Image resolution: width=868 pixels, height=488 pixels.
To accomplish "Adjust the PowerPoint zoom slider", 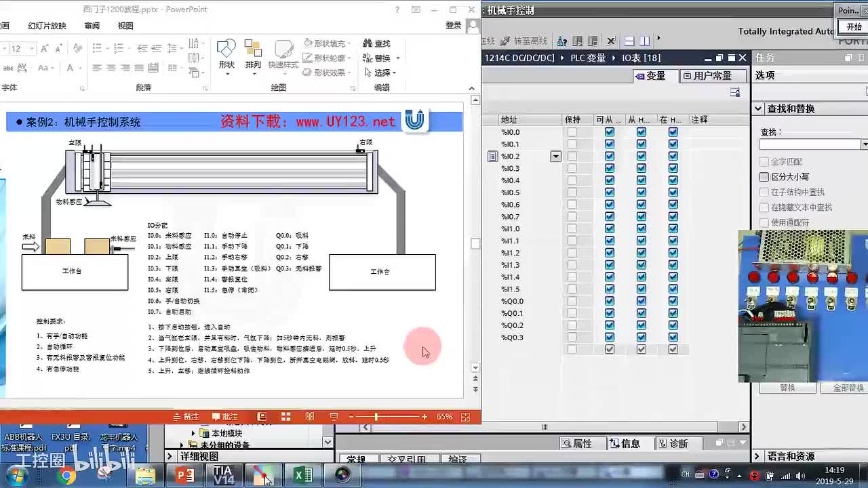I will (376, 417).
